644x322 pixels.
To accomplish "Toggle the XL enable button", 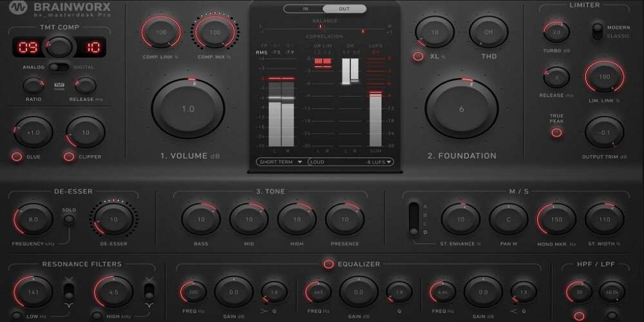I will pyautogui.click(x=418, y=57).
